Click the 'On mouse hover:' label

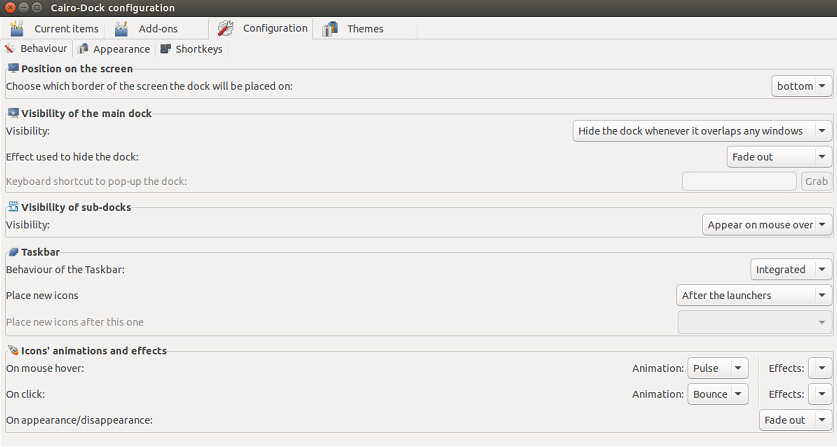(45, 368)
